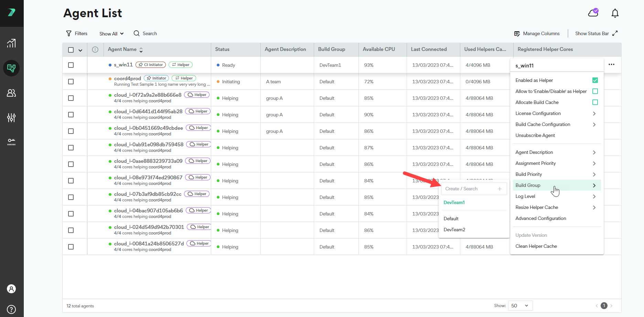Expand Assignment Priority submenu
644x317 pixels.
557,163
